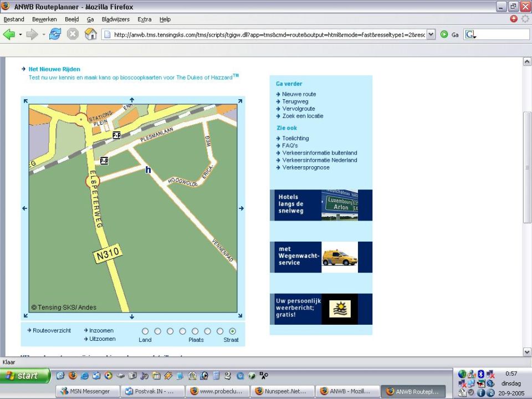
Task: Select the seventh zoom level radio button
Action: 220,331
